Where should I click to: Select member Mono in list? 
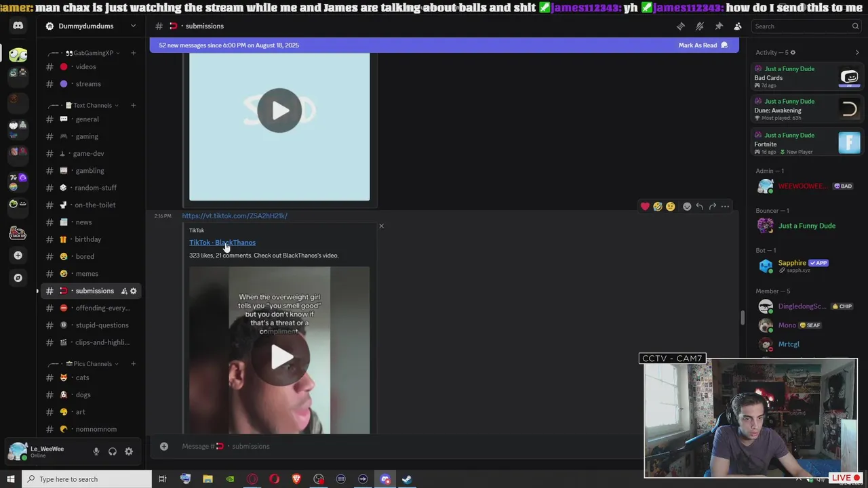807,325
